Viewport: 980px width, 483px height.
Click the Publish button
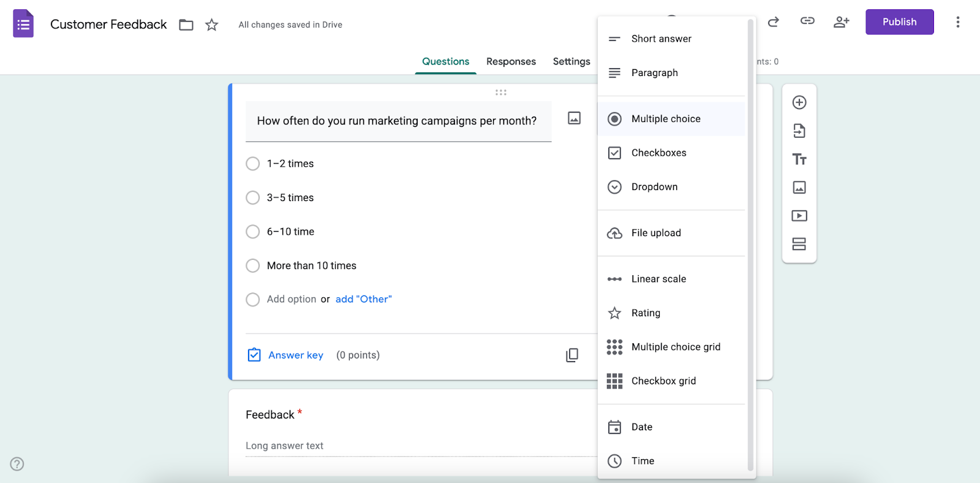coord(899,22)
